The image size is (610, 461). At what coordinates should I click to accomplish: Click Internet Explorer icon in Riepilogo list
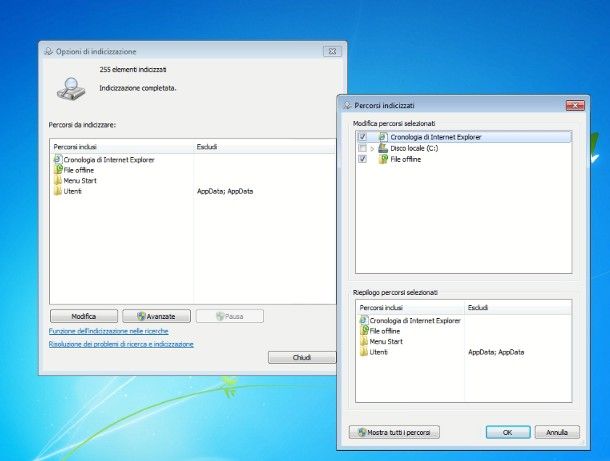[x=363, y=320]
